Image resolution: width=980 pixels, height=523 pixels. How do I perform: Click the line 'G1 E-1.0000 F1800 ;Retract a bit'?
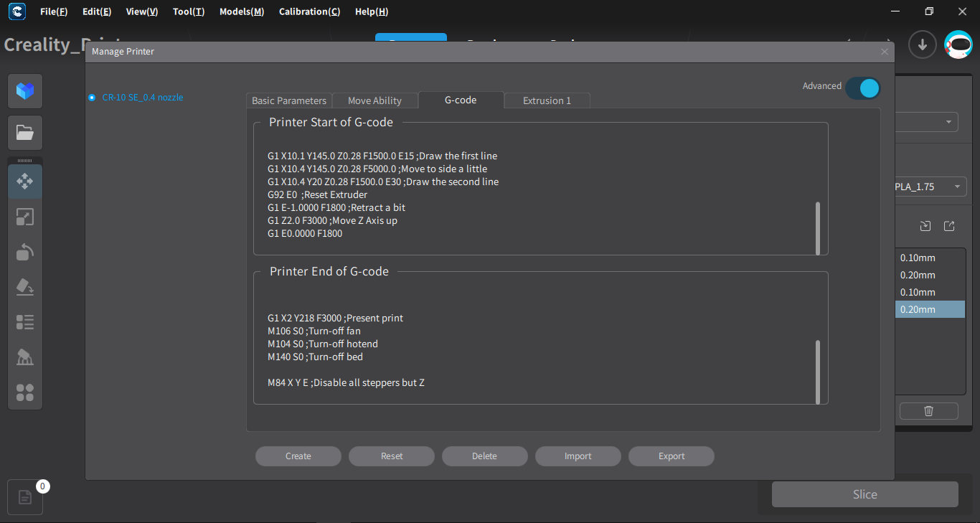336,207
